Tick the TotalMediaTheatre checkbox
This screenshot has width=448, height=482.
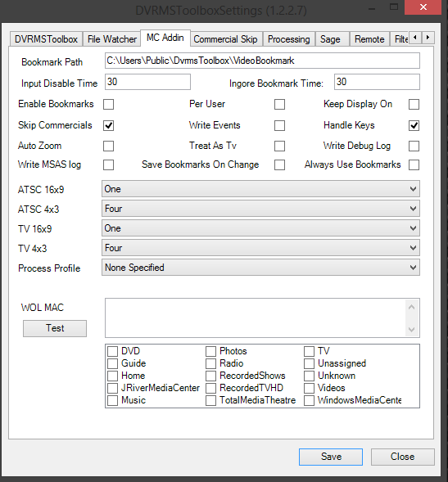pos(210,400)
